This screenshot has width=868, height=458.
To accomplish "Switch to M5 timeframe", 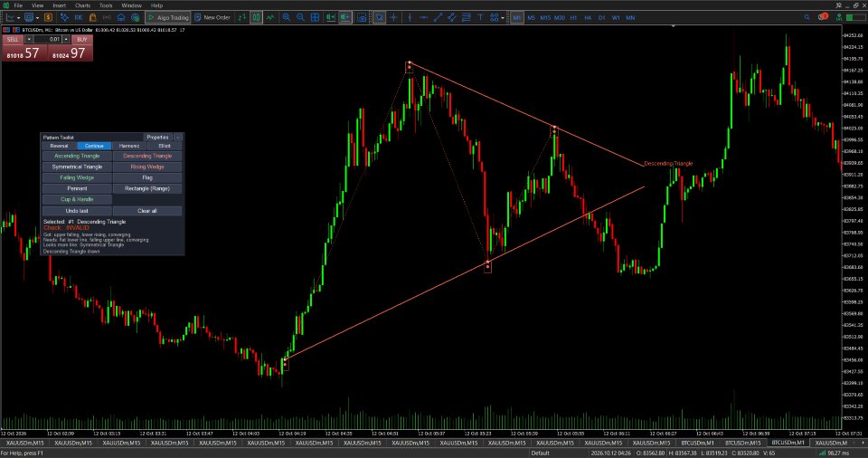I will [532, 18].
